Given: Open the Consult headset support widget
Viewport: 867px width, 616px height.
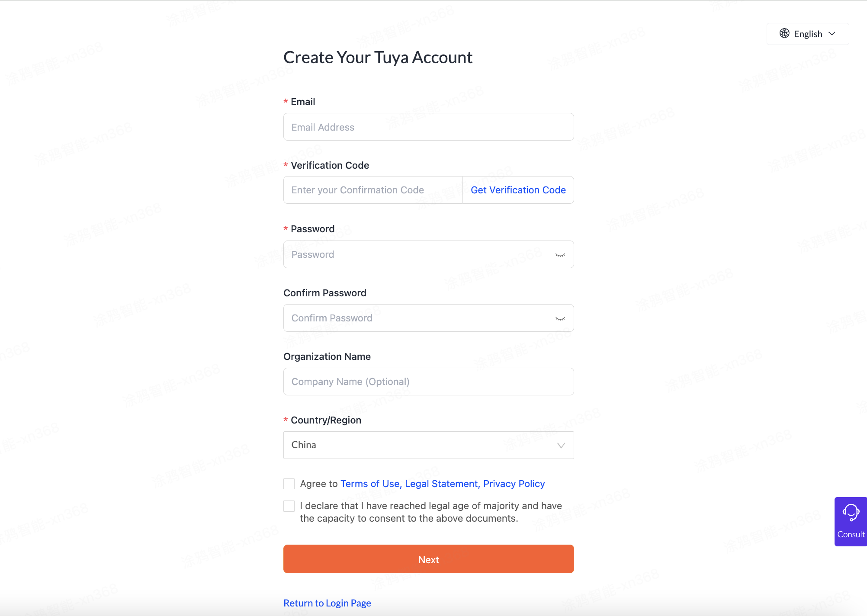Looking at the screenshot, I should [851, 521].
